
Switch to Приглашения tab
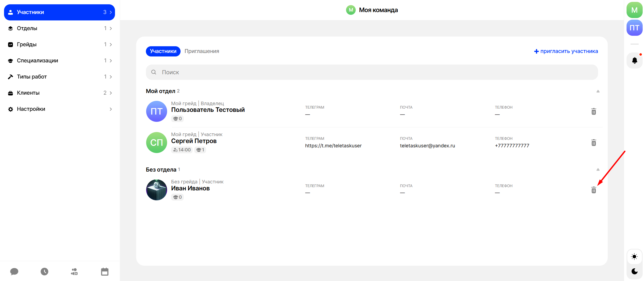202,51
